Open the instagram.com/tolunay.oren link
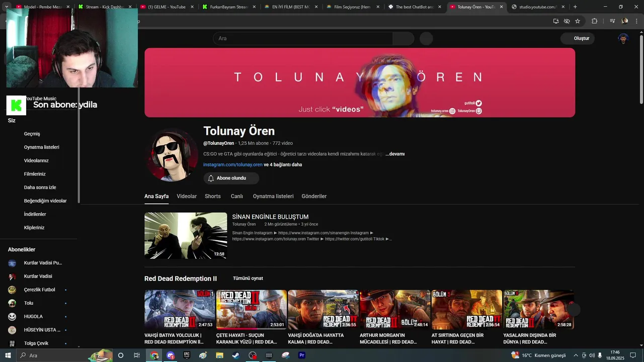The width and height of the screenshot is (644, 362). tap(233, 164)
